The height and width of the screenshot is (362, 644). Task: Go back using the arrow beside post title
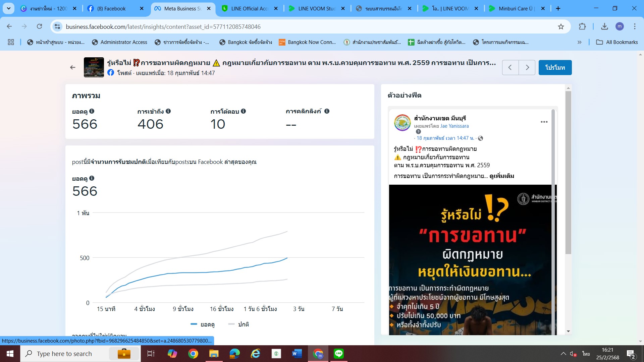pos(73,67)
